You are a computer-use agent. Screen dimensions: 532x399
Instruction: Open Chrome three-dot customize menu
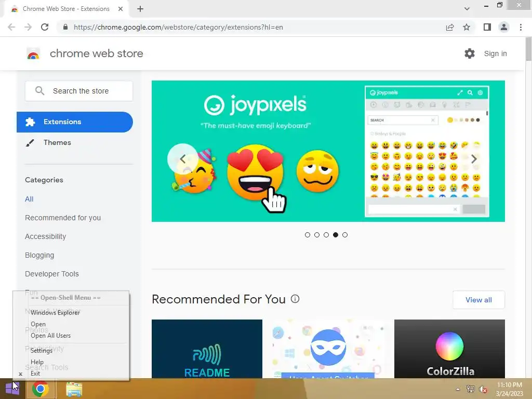521,27
